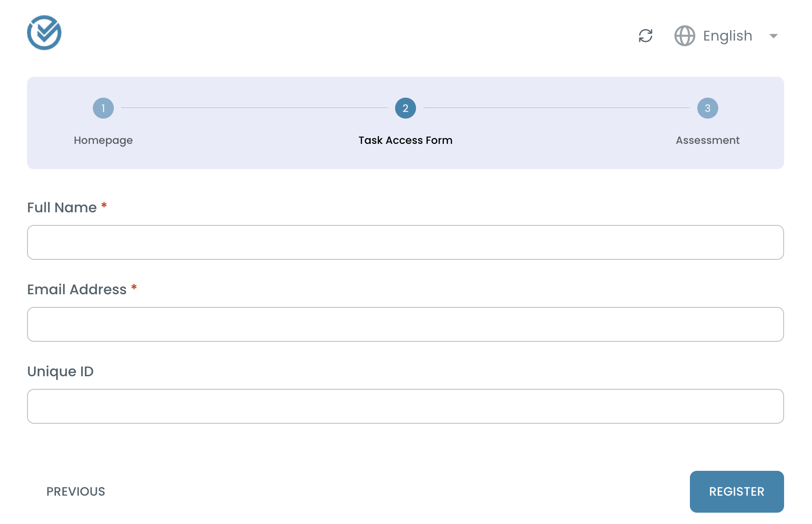Click the Full Name field label
The image size is (812, 524).
(62, 208)
